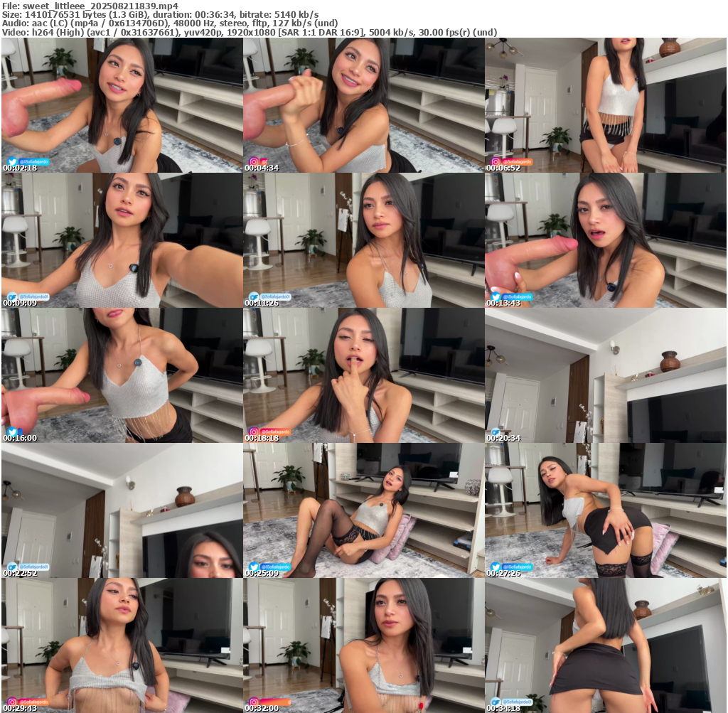Click the Instagram watermark icon in the 00:06:52 frame

[x=496, y=161]
